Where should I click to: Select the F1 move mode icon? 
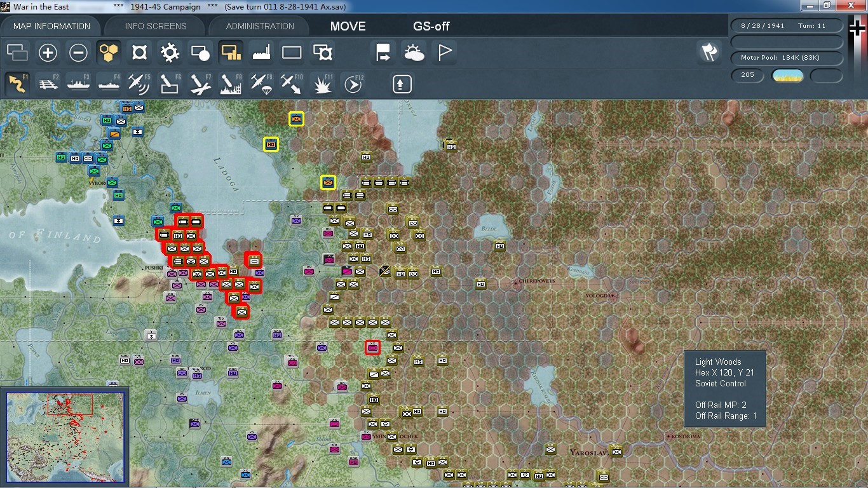17,84
